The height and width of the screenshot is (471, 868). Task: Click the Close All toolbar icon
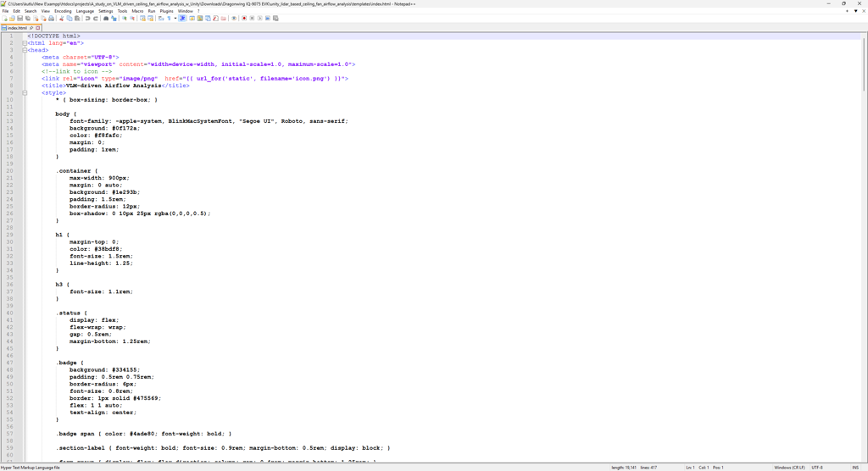tap(43, 19)
